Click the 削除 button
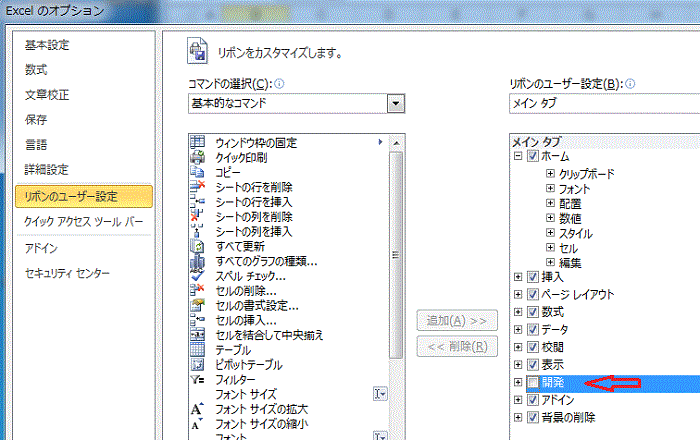This screenshot has width=700, height=440. tap(456, 347)
